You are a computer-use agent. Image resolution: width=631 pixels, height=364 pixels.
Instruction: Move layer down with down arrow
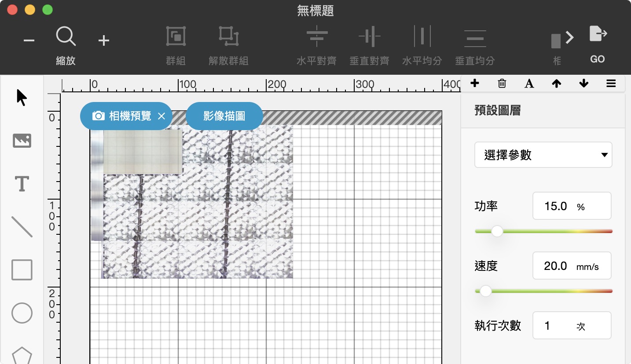tap(584, 84)
